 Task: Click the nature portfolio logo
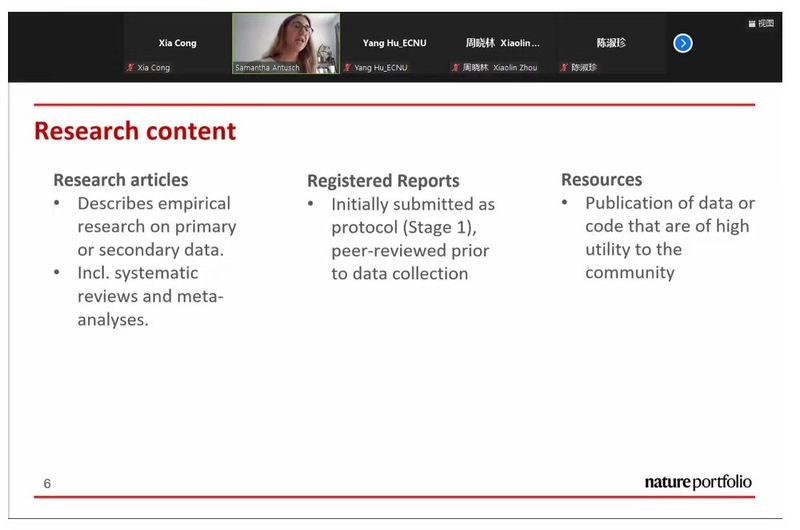click(x=698, y=483)
